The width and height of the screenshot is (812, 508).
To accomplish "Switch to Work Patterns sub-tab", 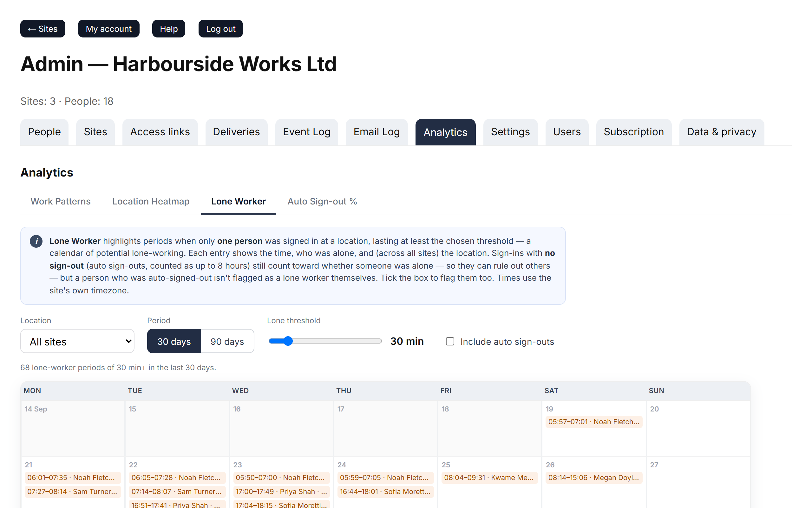I will click(x=61, y=201).
